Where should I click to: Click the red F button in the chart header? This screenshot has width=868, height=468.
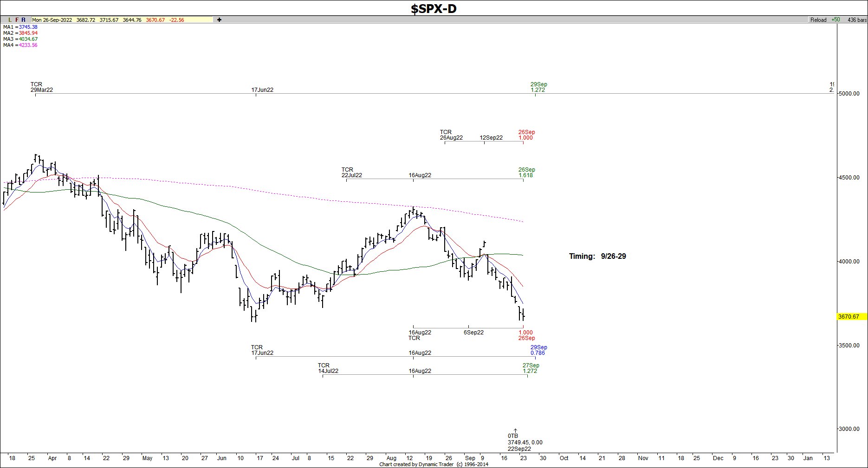(x=17, y=20)
